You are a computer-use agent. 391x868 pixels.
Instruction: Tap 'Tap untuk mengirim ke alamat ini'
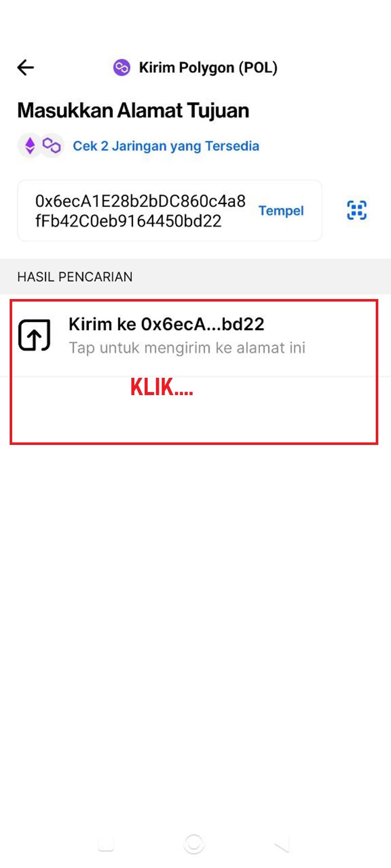pyautogui.click(x=187, y=348)
